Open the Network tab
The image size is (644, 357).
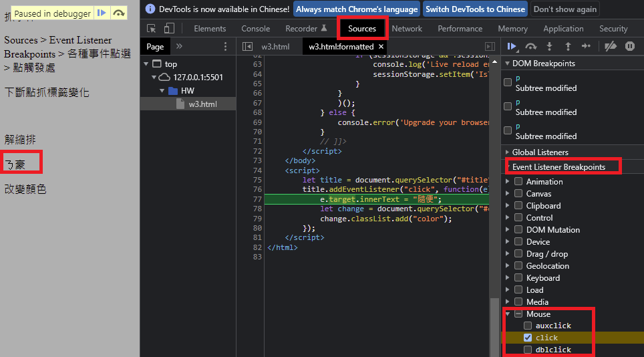[x=407, y=28]
